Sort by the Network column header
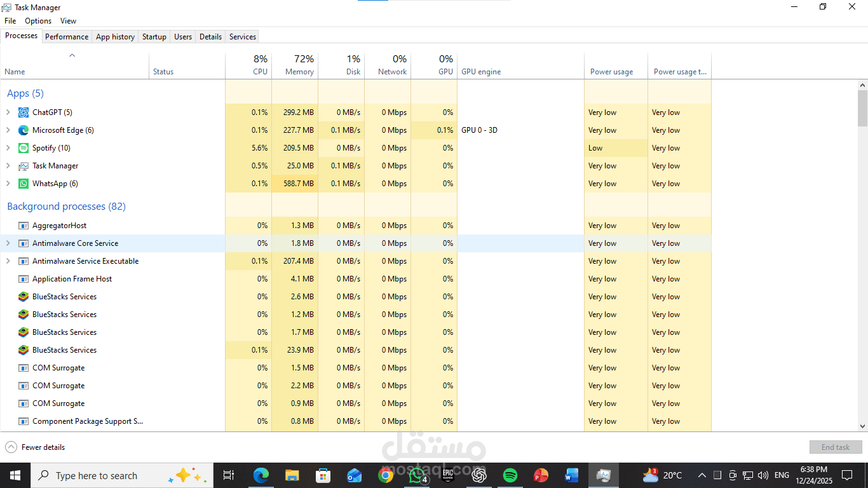This screenshot has height=488, width=868. pos(388,65)
